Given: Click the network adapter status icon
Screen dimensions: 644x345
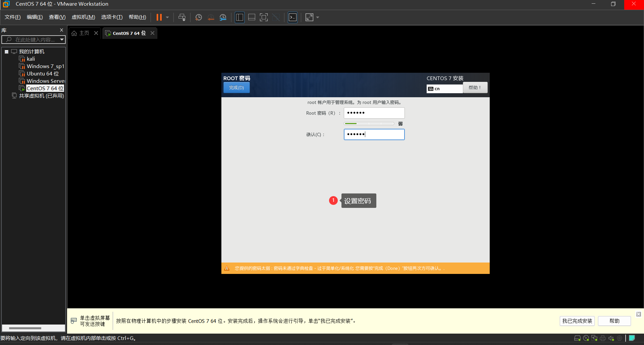Looking at the screenshot, I should [594, 338].
